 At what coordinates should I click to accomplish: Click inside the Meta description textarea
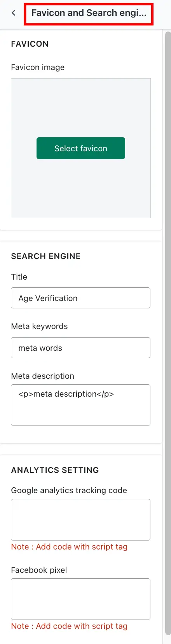coord(80,405)
